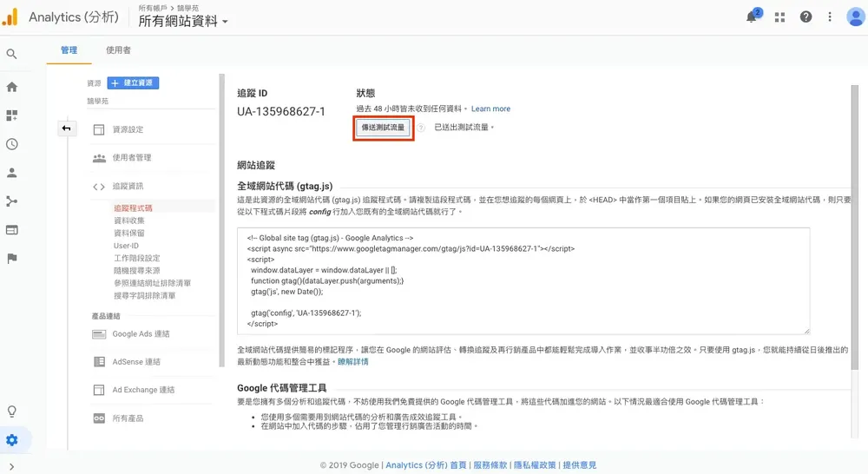Open Admin gear icon in sidebar
This screenshot has height=474, width=868.
[11, 439]
